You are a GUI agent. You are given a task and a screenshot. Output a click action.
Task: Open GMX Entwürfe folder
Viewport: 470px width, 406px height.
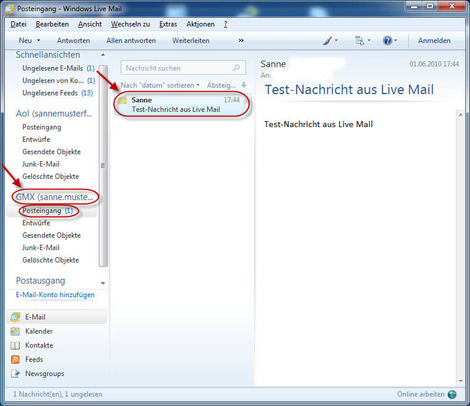click(x=36, y=223)
